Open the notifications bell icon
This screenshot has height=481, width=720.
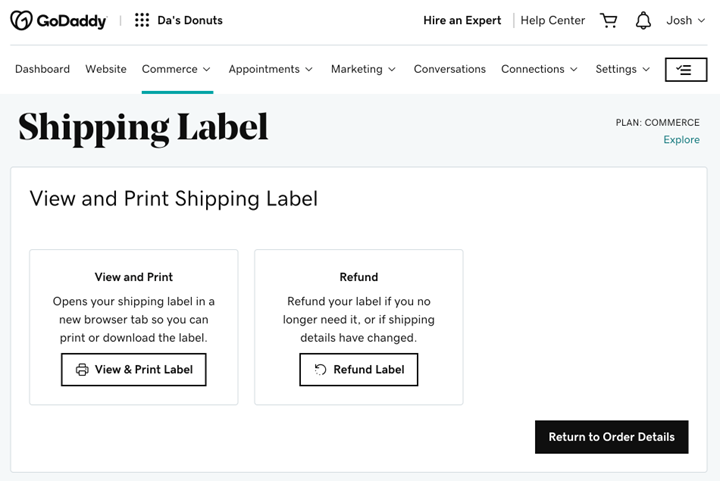click(x=643, y=20)
